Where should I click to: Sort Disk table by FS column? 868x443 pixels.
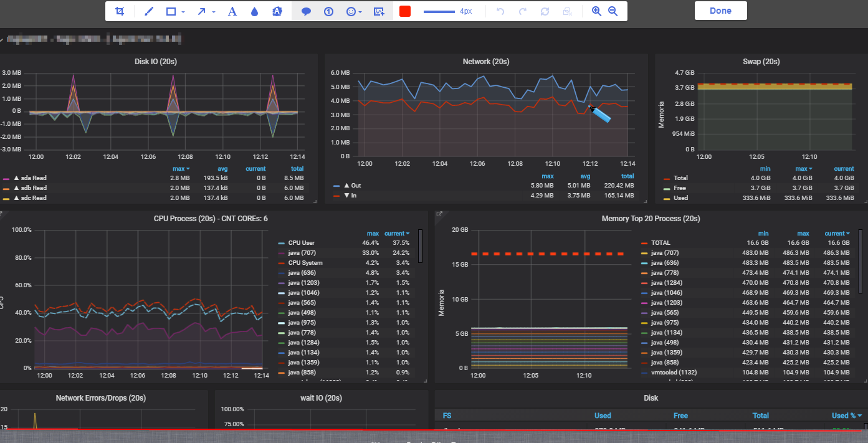coord(447,416)
